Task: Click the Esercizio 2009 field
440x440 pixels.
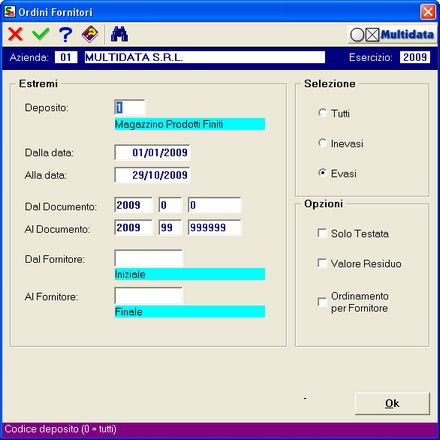Action: tap(415, 57)
